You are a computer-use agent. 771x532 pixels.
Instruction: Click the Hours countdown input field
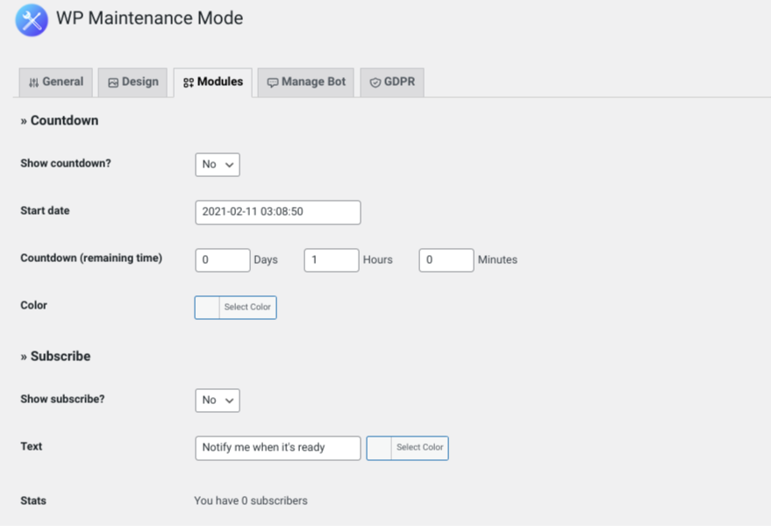point(331,259)
